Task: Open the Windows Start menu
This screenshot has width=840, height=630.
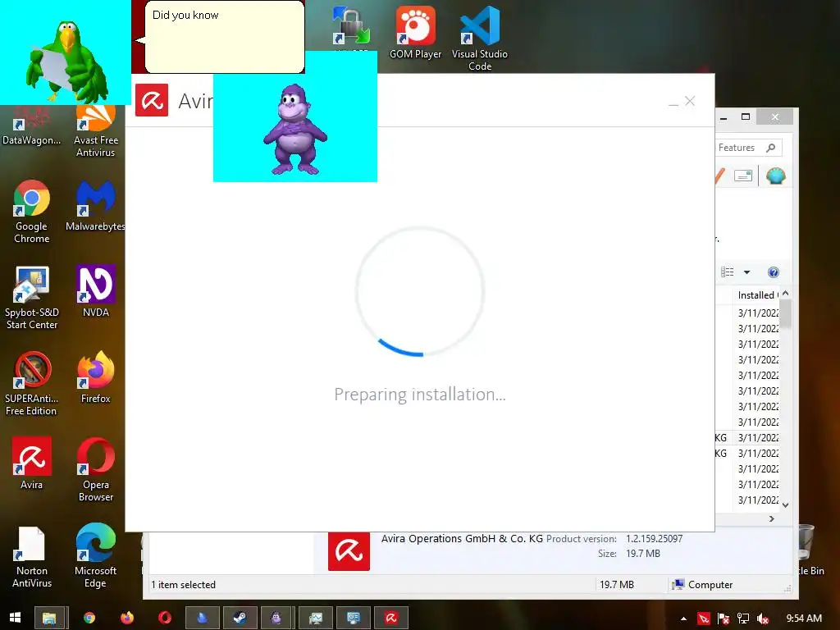Action: (x=15, y=618)
